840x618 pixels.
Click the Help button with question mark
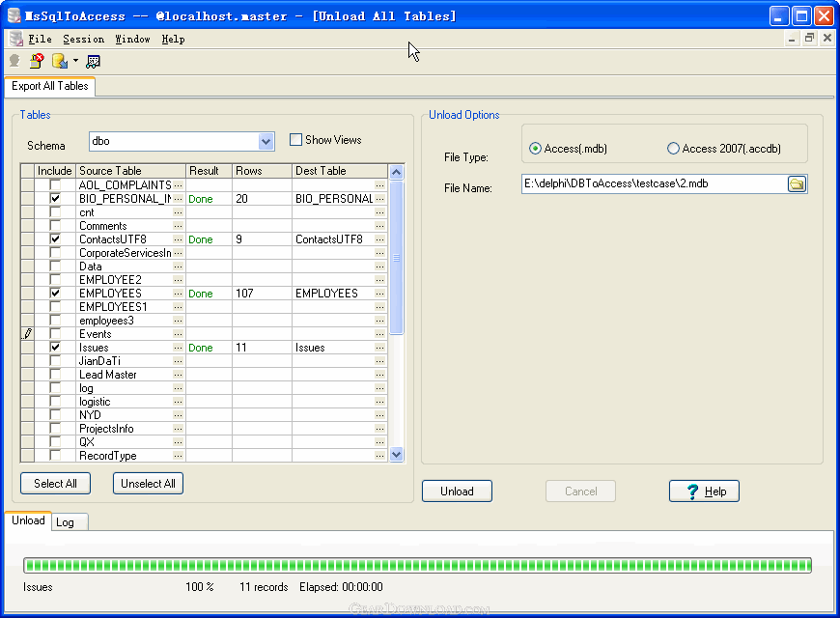(x=705, y=492)
